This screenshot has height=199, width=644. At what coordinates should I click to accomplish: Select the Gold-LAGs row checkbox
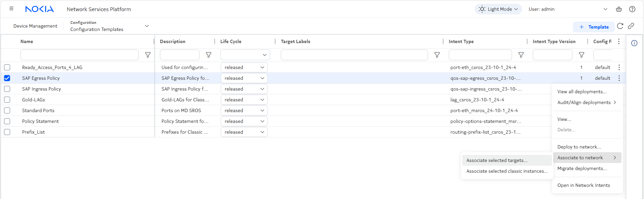7,100
